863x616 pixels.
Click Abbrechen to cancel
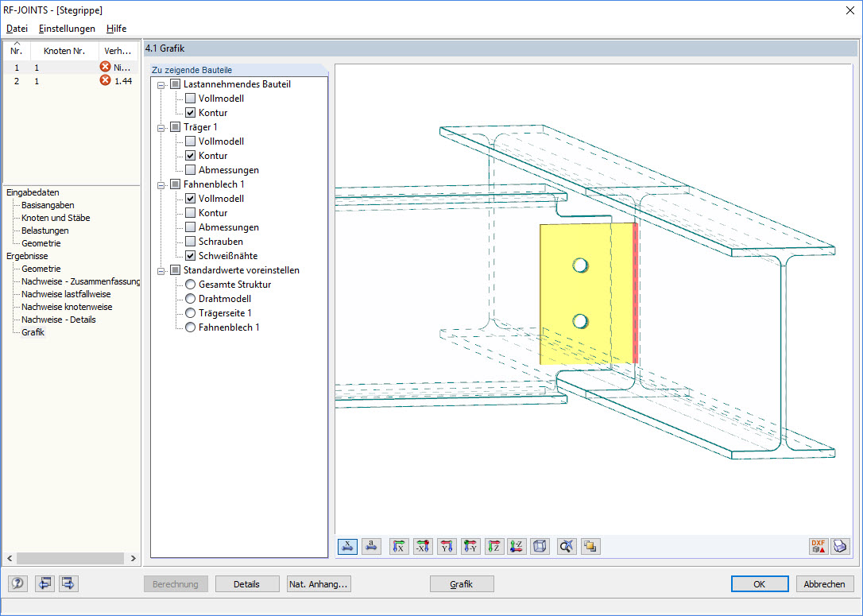[x=825, y=584]
